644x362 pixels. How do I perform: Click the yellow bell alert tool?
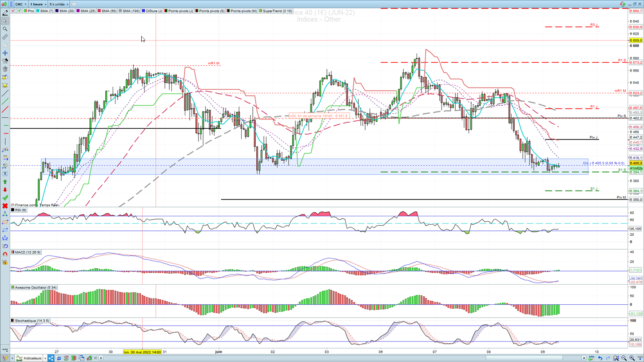[5, 85]
